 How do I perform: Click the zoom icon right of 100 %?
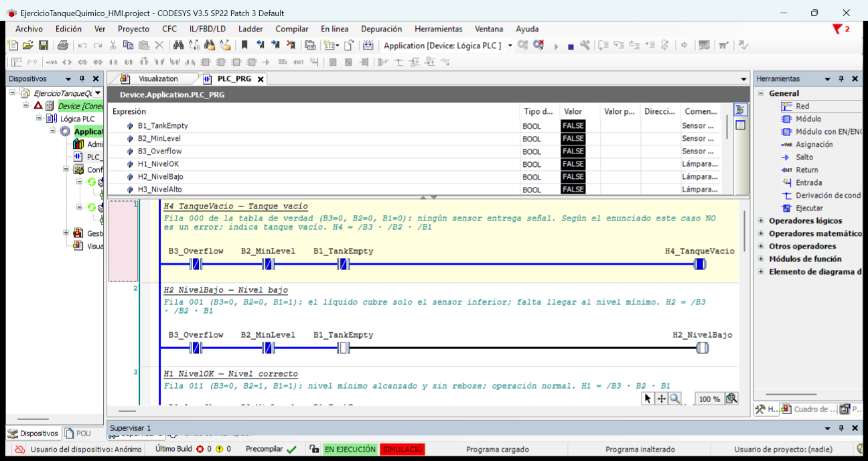pyautogui.click(x=731, y=399)
